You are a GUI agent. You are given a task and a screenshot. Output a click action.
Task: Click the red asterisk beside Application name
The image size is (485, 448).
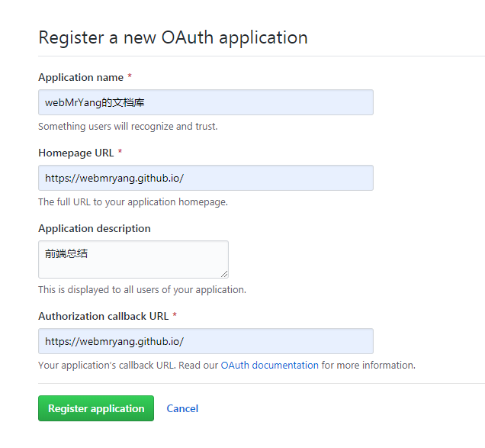[x=129, y=77]
